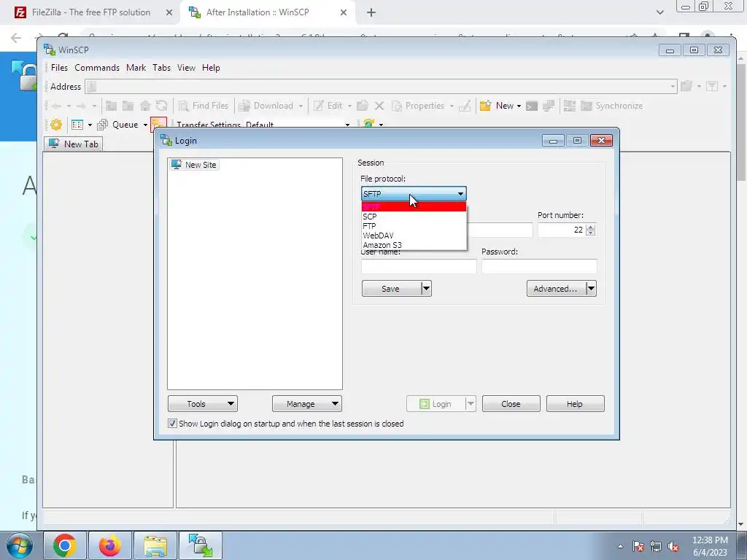Click the Find Files toolbar icon
This screenshot has height=560, width=747.
183,106
